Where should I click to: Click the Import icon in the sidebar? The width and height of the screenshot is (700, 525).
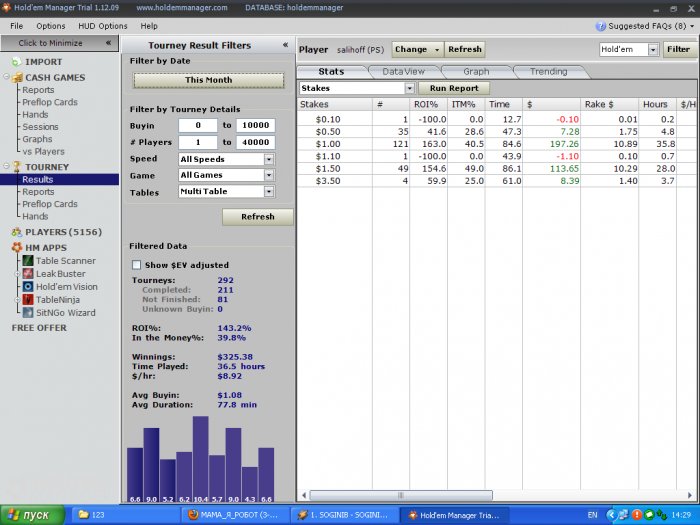tap(15, 62)
